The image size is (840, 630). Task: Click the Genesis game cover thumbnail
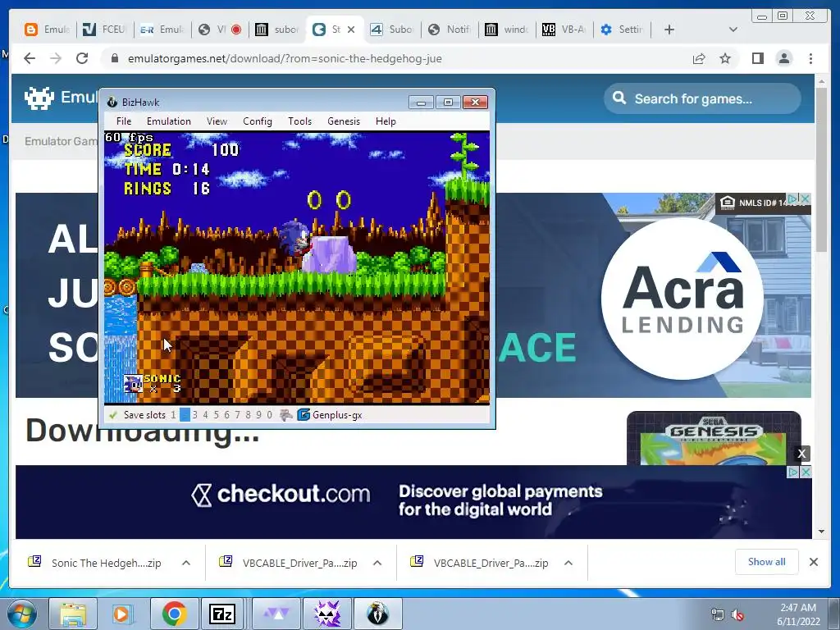click(x=714, y=439)
